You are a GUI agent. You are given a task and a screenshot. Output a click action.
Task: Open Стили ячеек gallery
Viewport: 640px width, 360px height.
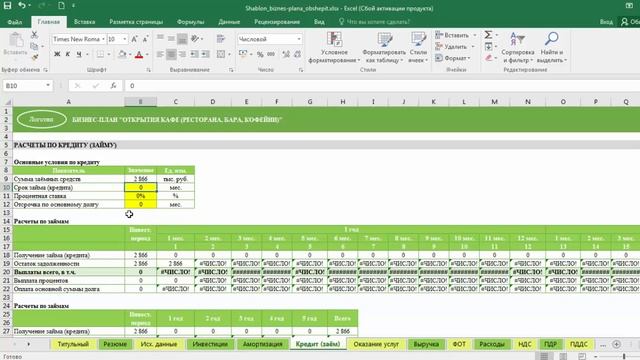[418, 47]
